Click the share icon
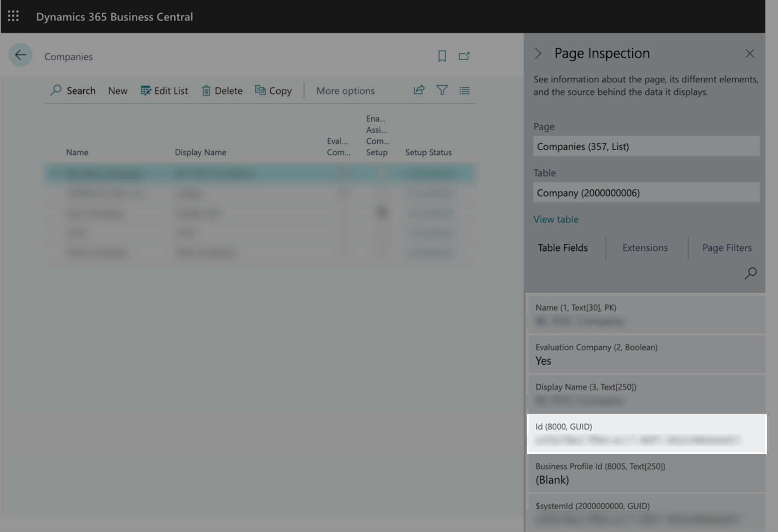 (419, 90)
